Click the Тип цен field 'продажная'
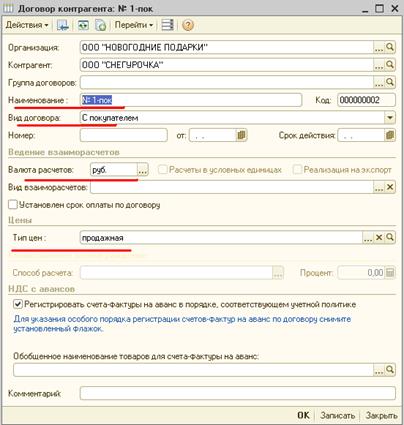 click(221, 238)
